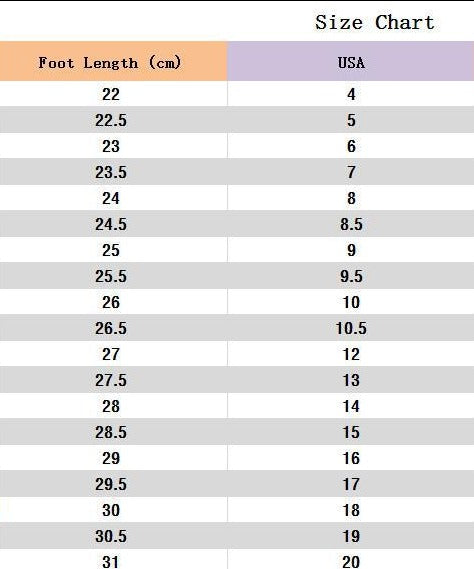The width and height of the screenshot is (474, 569).
Task: Select foot length 23.5 cell
Action: pos(114,172)
